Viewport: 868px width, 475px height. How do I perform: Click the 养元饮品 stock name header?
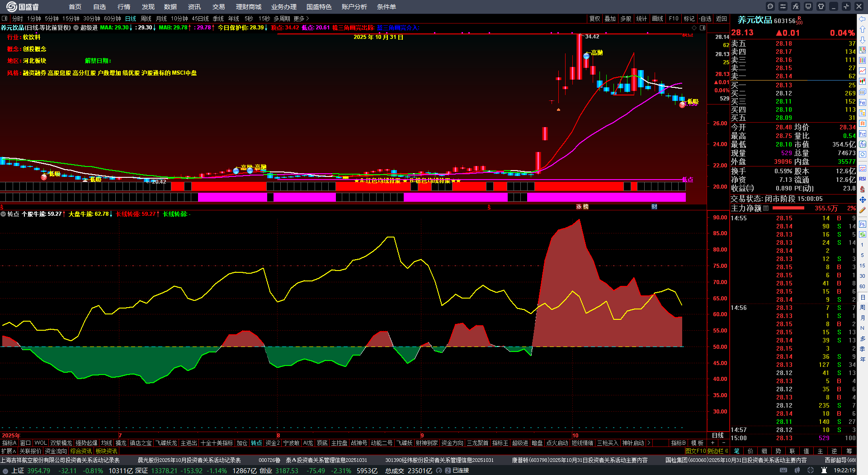(755, 20)
